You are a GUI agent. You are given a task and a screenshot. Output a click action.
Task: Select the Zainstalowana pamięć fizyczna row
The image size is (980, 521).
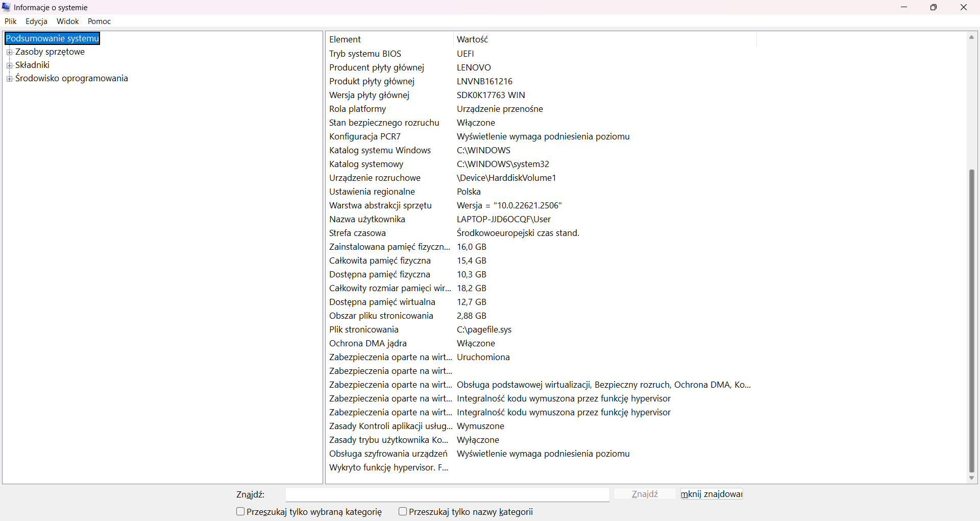(x=541, y=247)
